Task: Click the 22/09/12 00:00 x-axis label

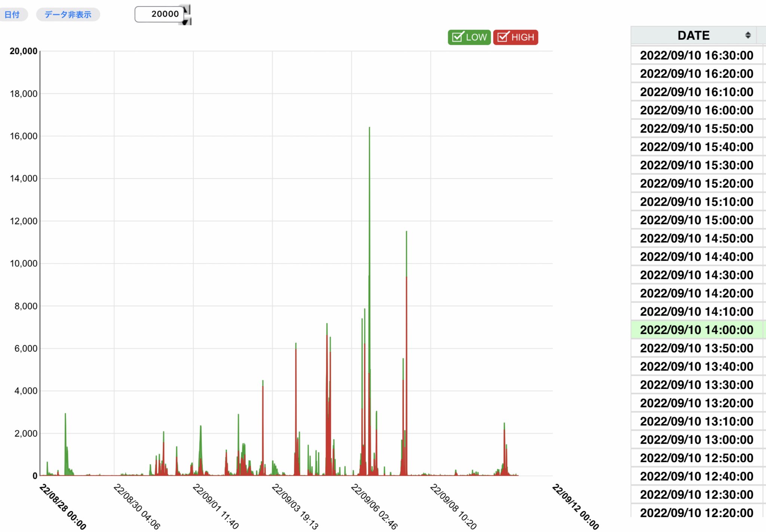Action: (575, 507)
